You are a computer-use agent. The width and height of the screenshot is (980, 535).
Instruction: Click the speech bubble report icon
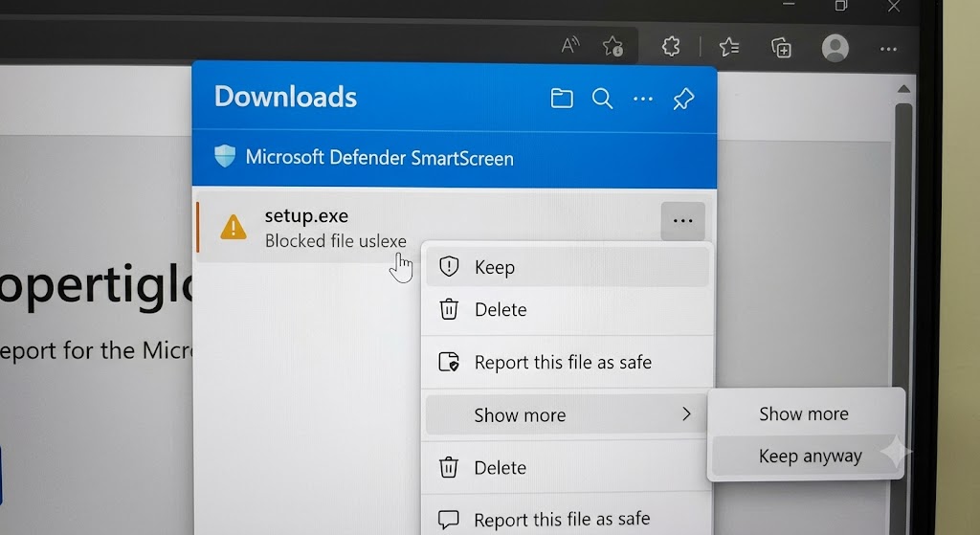click(x=449, y=520)
